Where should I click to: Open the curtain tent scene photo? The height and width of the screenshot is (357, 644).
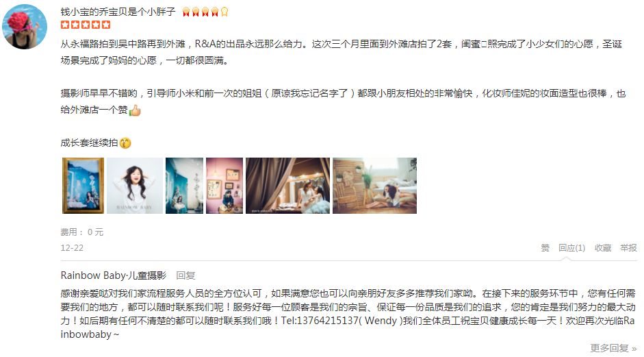pos(287,186)
